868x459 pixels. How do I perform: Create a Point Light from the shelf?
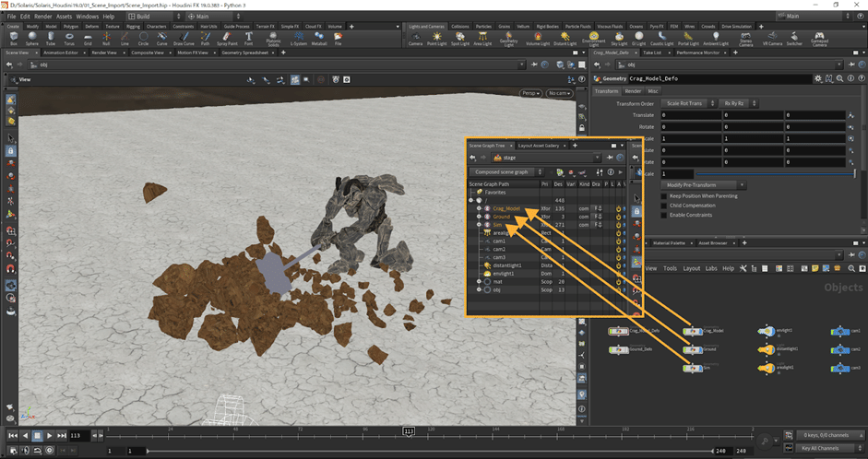[x=436, y=38]
